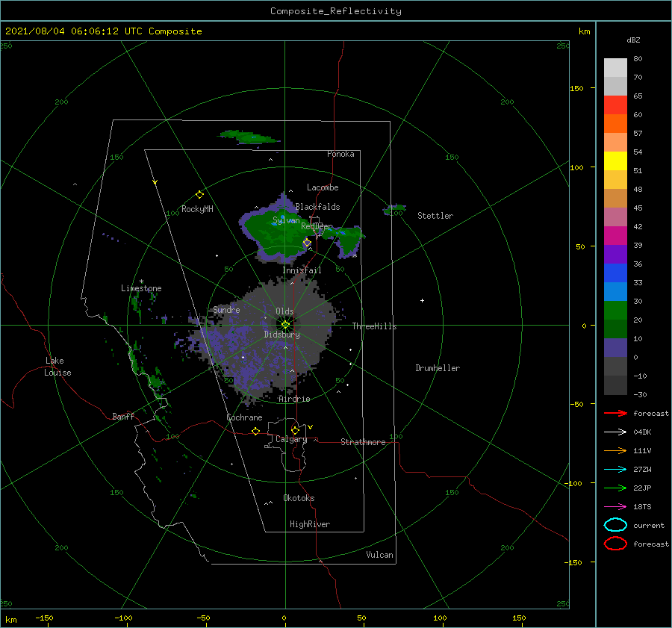Pick the purple 36-39 dBZ swatch
The width and height of the screenshot is (672, 628).
[615, 254]
